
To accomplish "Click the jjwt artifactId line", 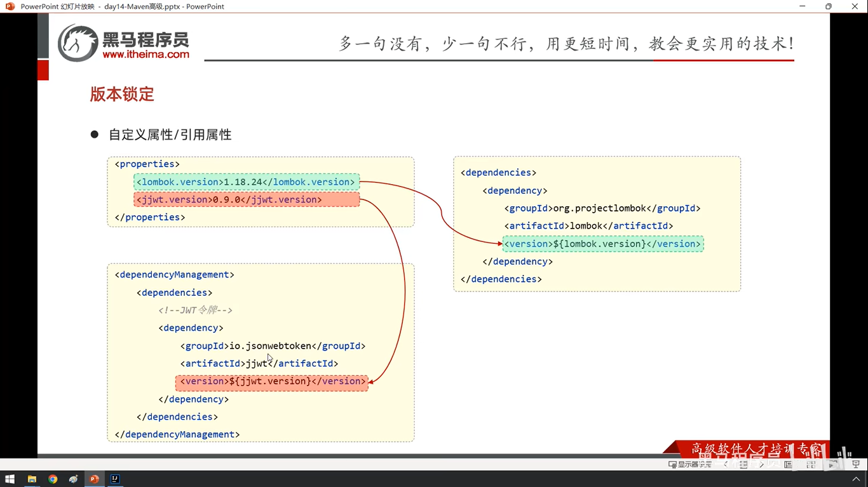I will 259,363.
